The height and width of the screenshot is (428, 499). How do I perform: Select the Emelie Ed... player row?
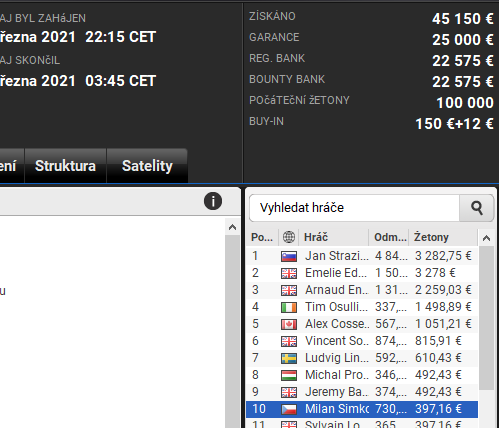[362, 273]
